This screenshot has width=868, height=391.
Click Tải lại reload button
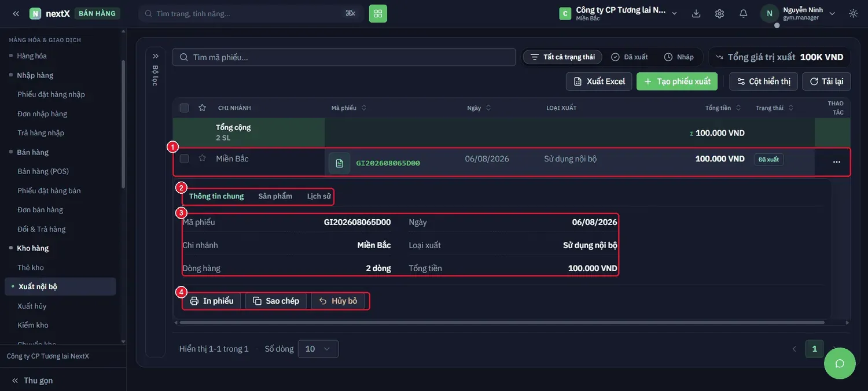click(826, 82)
